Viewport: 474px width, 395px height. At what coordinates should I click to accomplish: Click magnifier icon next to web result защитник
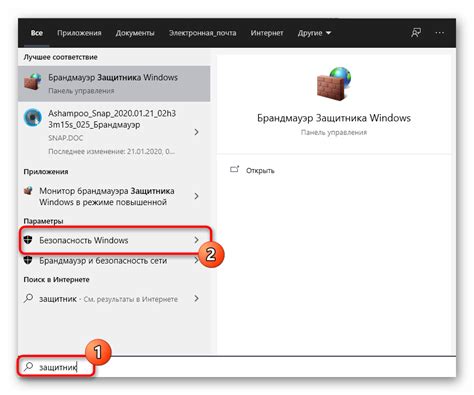[x=28, y=298]
